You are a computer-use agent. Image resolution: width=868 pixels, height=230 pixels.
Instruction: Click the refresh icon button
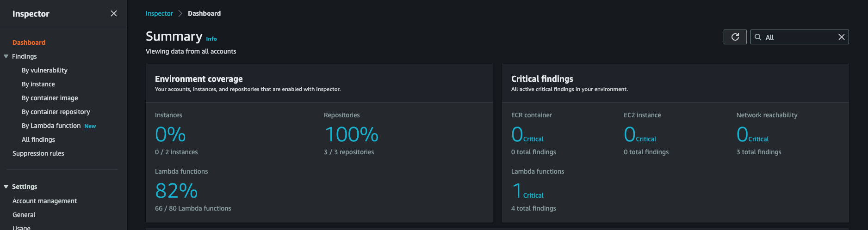click(x=735, y=37)
